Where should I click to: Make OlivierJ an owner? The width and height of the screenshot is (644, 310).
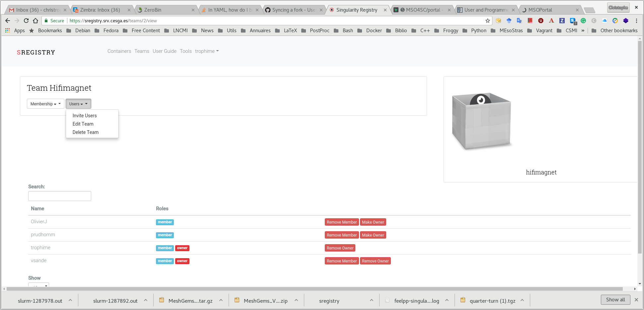373,222
